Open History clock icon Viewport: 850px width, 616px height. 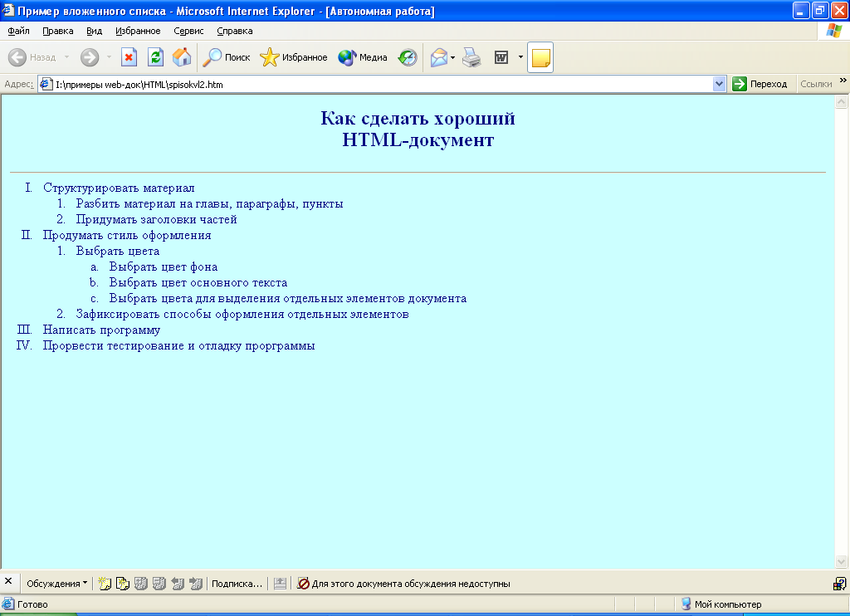coord(407,57)
